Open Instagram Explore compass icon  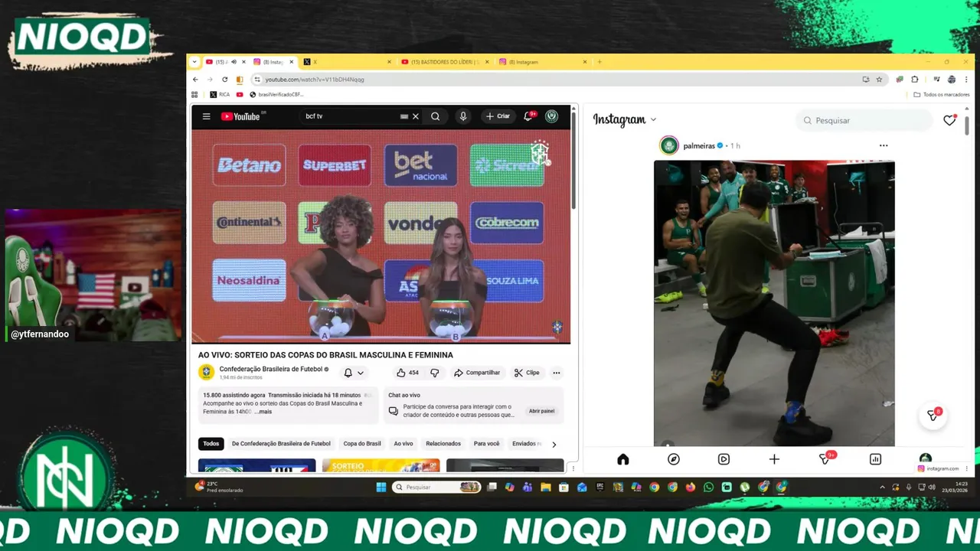point(673,459)
